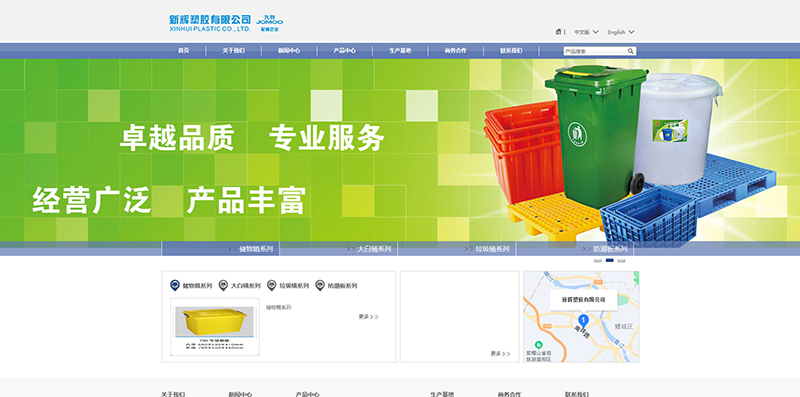Click banner slogan 卓越品质 专业服务
The width and height of the screenshot is (800, 397).
point(252,137)
